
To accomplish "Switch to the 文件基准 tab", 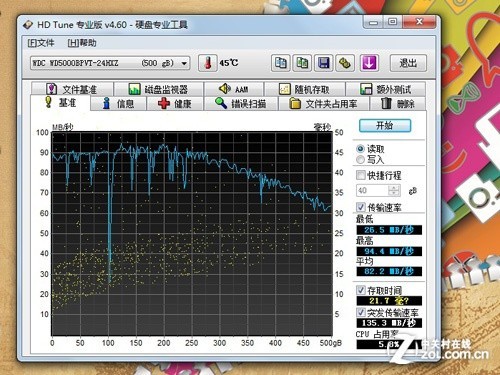I will [72, 89].
